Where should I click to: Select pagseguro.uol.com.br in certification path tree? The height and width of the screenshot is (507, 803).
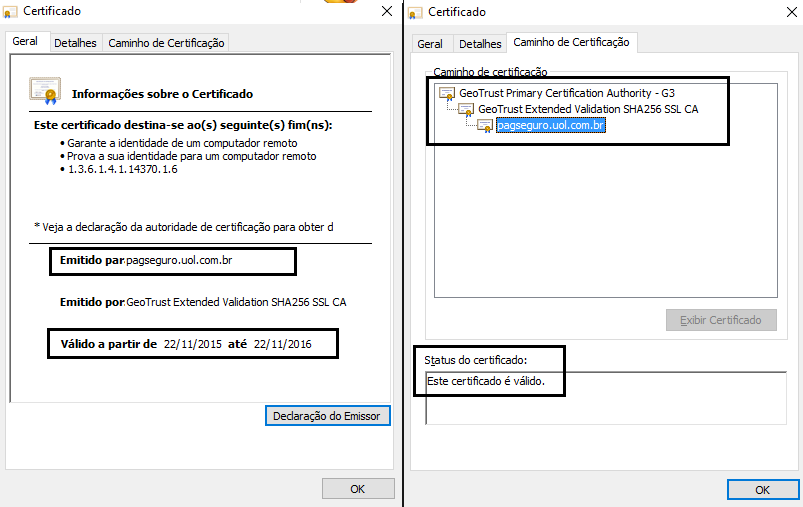tap(551, 125)
